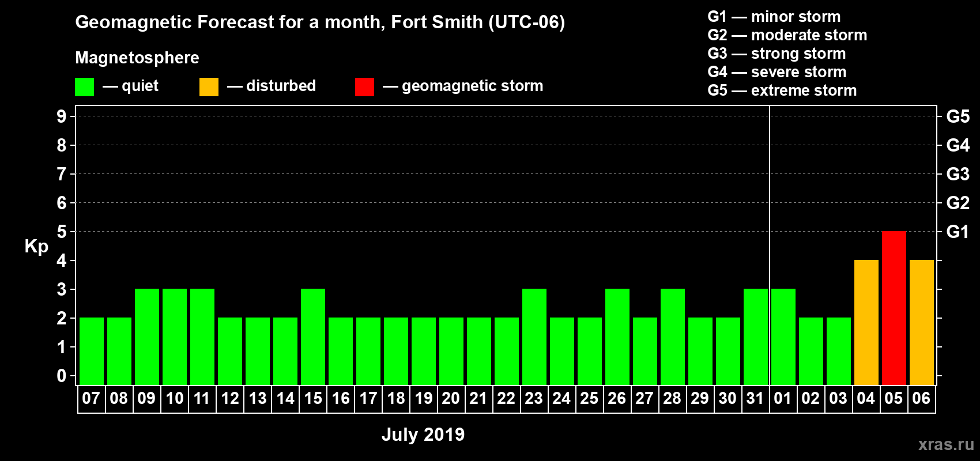
Task: Click the 'geomagnetic storm' legend label
Action: [472, 86]
